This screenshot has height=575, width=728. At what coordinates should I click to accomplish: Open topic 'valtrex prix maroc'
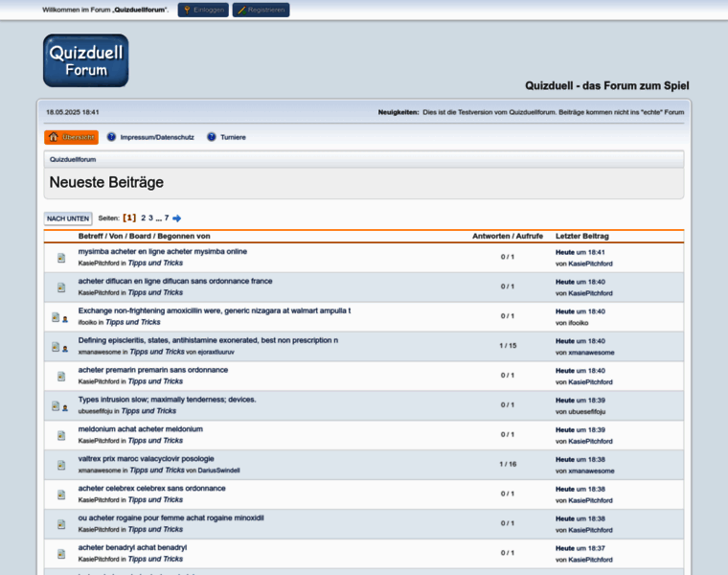point(147,459)
